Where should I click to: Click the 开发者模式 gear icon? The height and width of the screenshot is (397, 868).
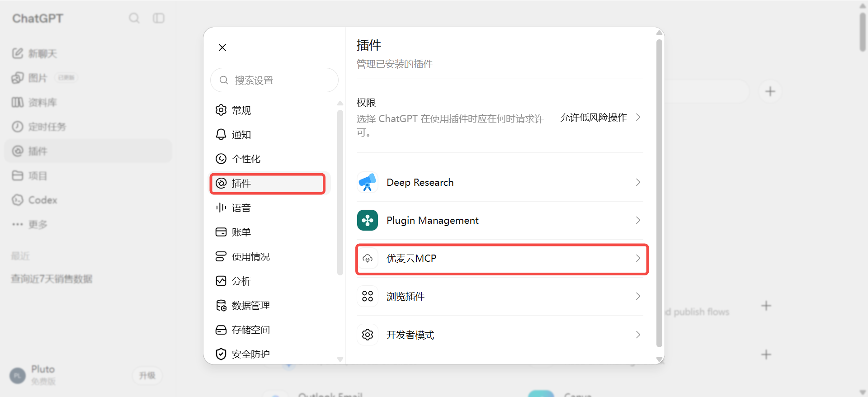click(x=368, y=335)
